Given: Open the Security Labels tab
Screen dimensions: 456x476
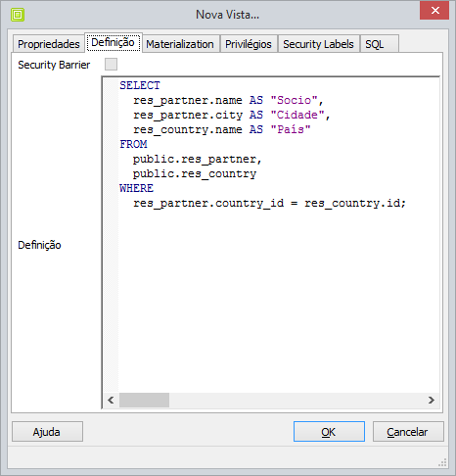Looking at the screenshot, I should click(x=318, y=44).
